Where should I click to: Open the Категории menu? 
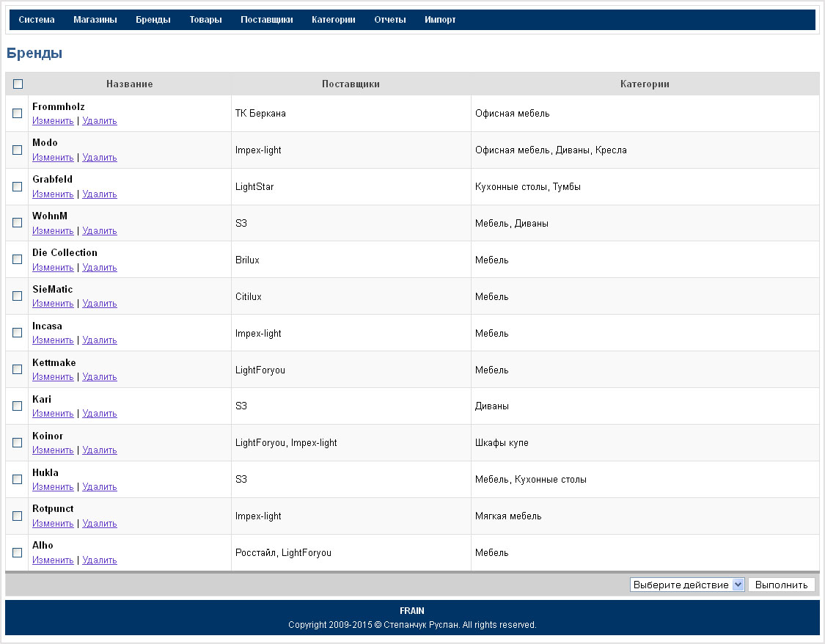[334, 20]
